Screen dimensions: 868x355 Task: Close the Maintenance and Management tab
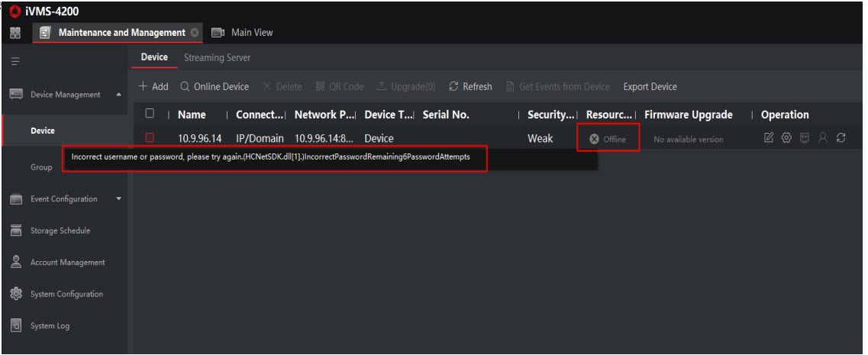[195, 33]
